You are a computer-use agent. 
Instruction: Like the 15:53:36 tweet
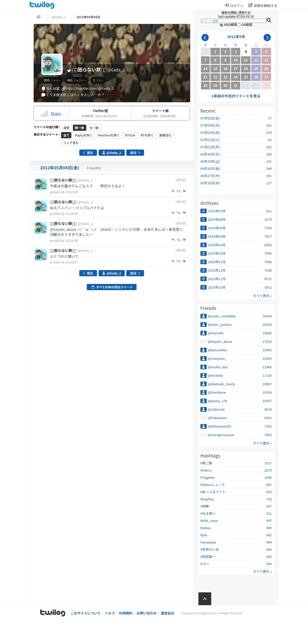[x=184, y=240]
